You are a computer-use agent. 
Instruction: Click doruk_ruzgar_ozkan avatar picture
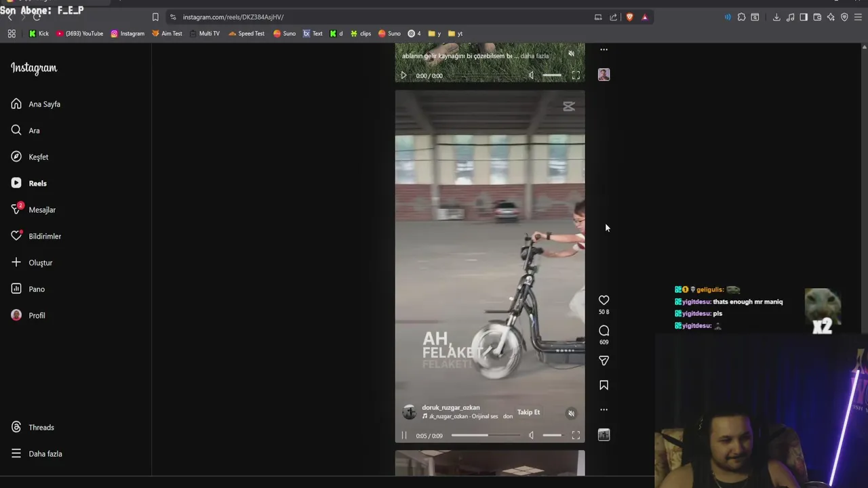coord(409,412)
